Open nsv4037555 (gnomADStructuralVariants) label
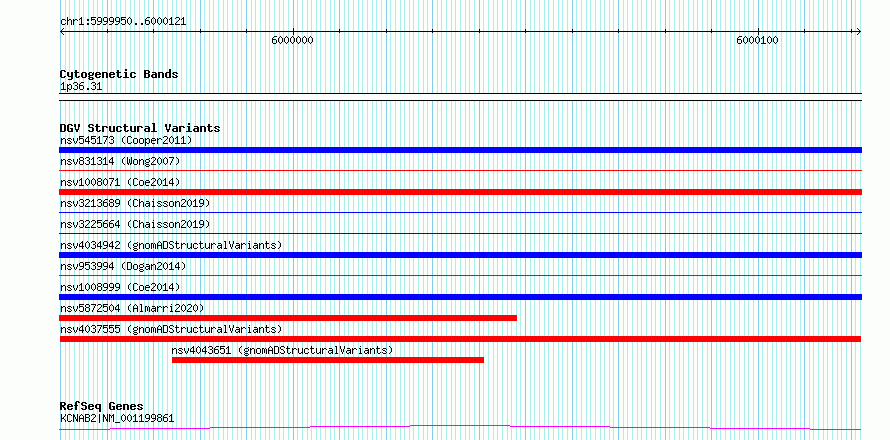The height and width of the screenshot is (440, 890). click(x=171, y=329)
